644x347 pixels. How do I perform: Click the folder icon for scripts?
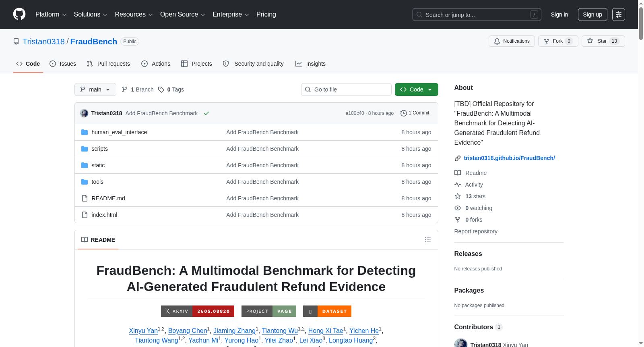click(85, 149)
